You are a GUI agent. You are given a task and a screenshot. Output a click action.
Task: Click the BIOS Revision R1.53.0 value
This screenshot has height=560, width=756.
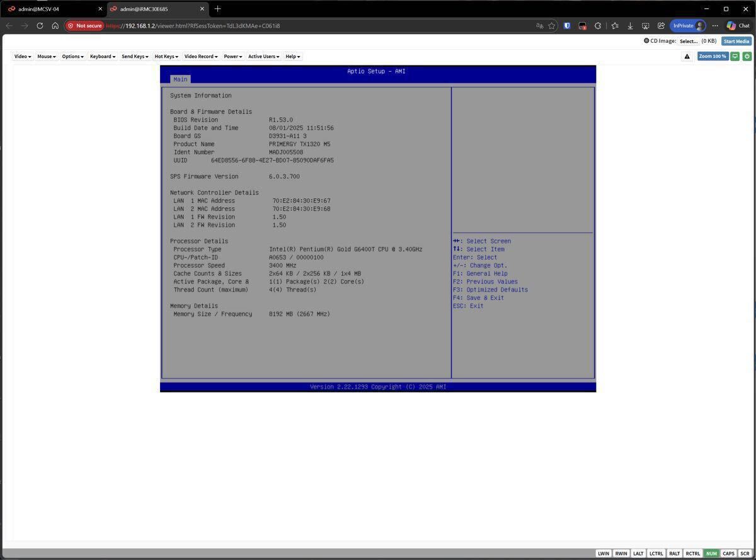pos(281,120)
